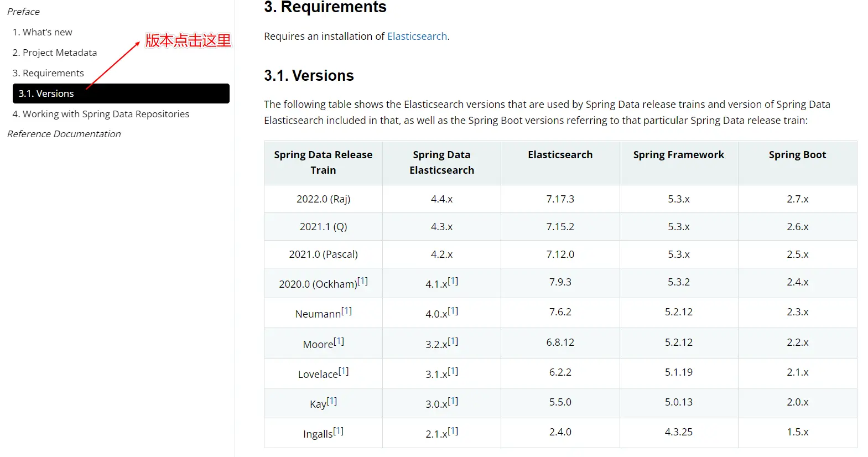The width and height of the screenshot is (868, 457).
Task: Open Project Metadata in the navigation
Action: 55,53
